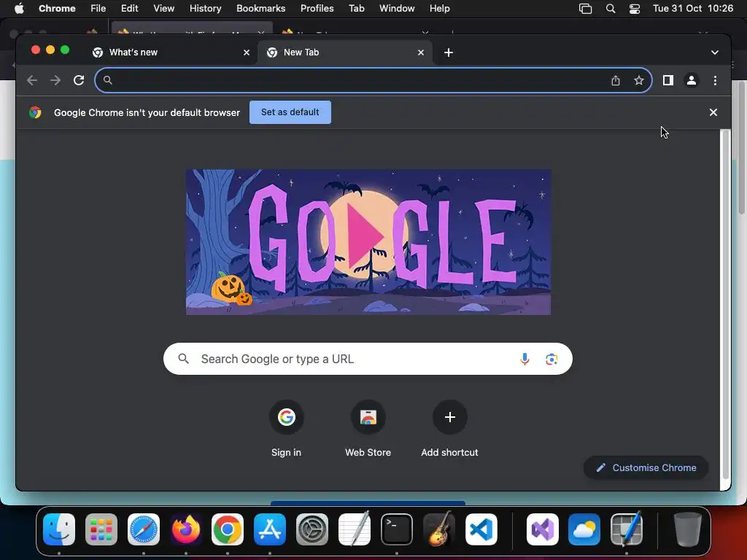Viewport: 747px width, 560px height.
Task: Open the History menu
Action: (205, 9)
